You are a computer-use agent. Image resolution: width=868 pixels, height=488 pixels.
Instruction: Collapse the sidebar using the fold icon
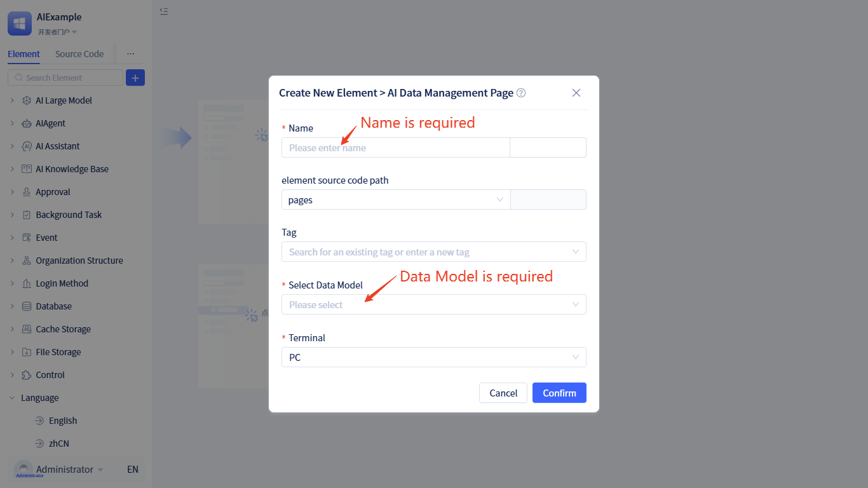click(164, 11)
